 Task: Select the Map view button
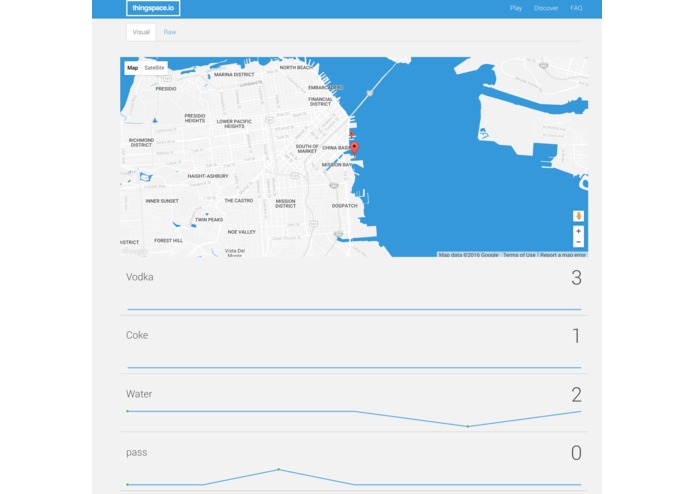tap(133, 68)
